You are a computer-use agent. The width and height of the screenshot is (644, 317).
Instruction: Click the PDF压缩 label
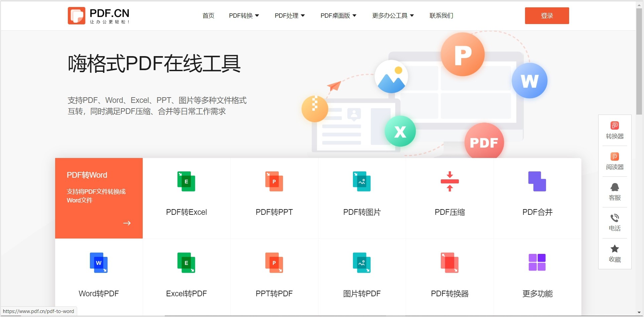449,212
